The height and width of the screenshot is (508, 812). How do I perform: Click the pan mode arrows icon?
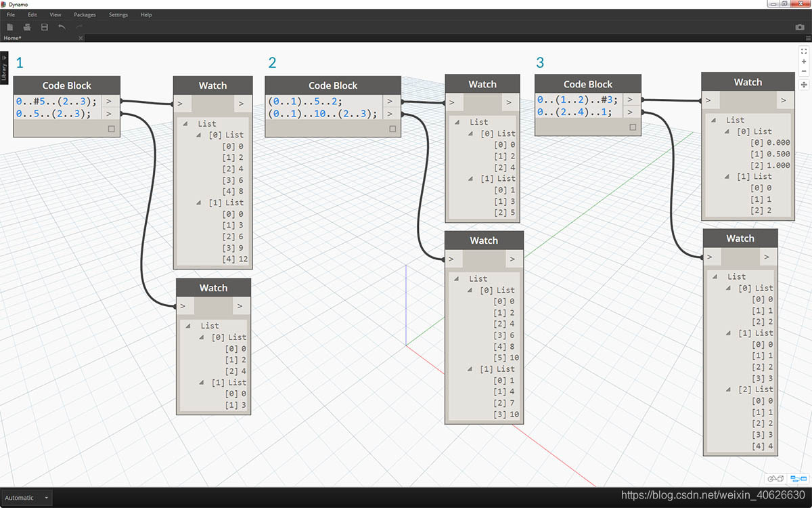point(804,85)
